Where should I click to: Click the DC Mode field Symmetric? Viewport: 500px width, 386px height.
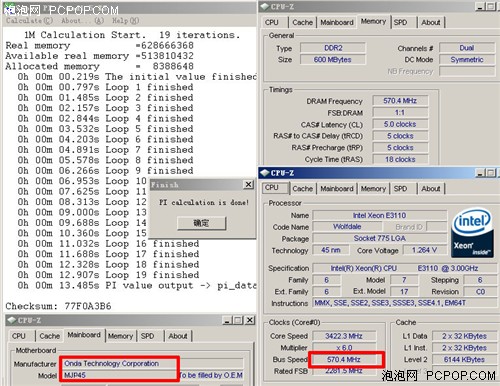[467, 60]
